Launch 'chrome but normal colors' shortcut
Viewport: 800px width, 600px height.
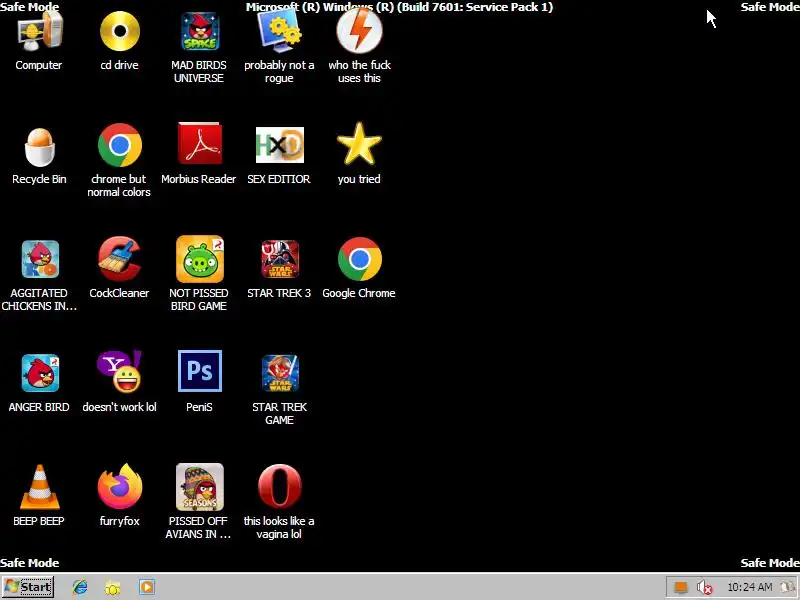point(119,145)
